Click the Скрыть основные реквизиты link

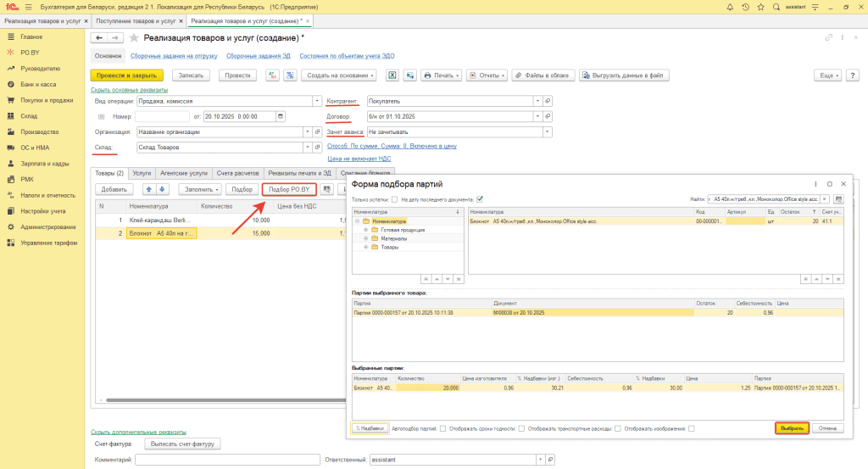pyautogui.click(x=129, y=90)
